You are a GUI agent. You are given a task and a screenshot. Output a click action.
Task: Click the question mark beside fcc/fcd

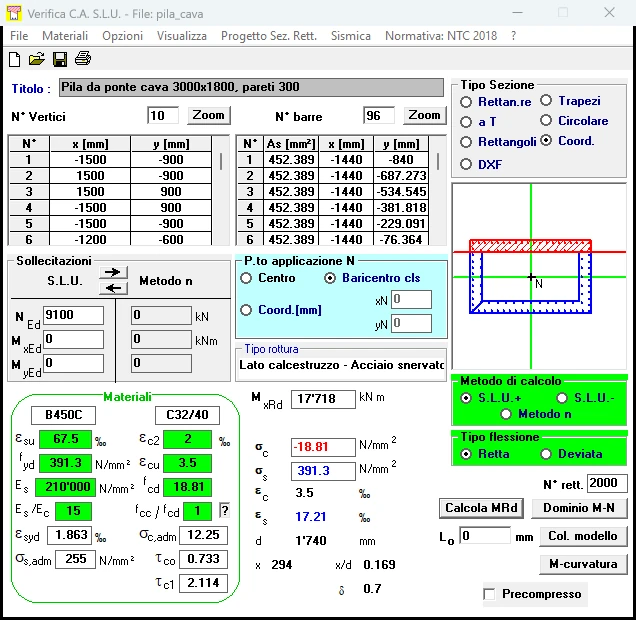pos(224,510)
